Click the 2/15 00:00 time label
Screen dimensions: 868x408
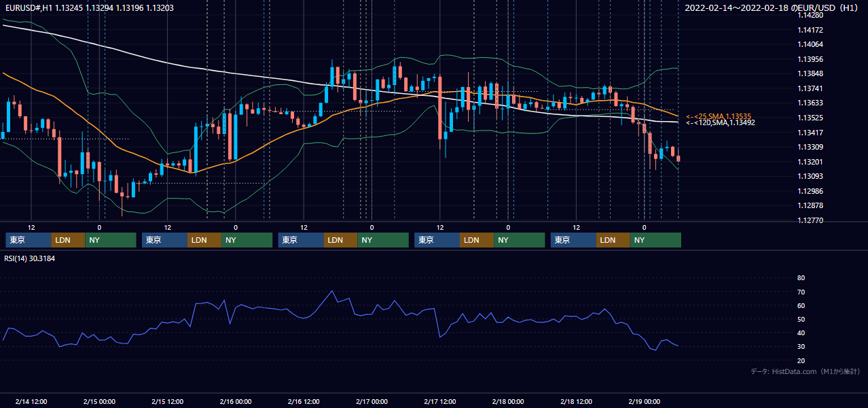pos(99,401)
